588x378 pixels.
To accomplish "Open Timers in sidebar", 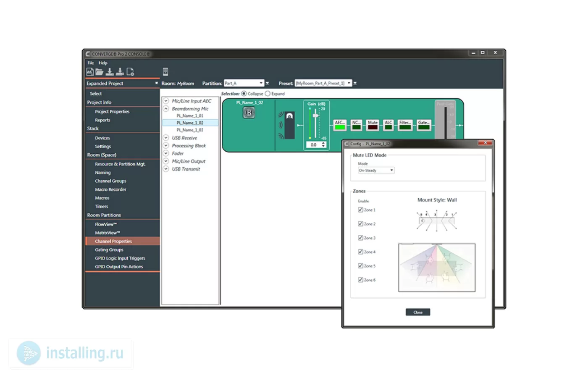I will [x=101, y=207].
